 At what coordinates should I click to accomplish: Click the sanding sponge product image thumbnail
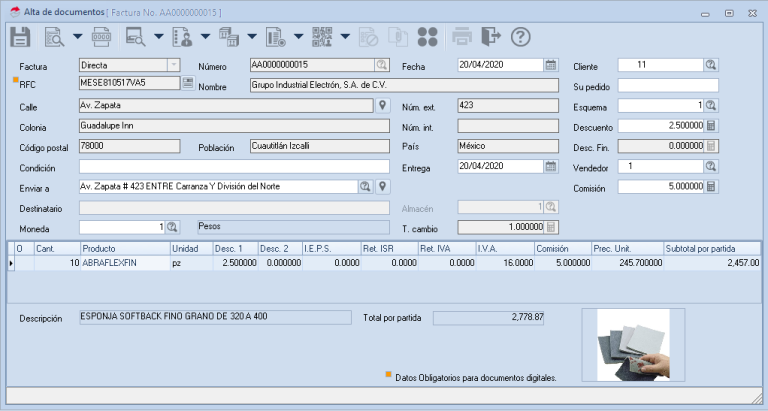(633, 345)
